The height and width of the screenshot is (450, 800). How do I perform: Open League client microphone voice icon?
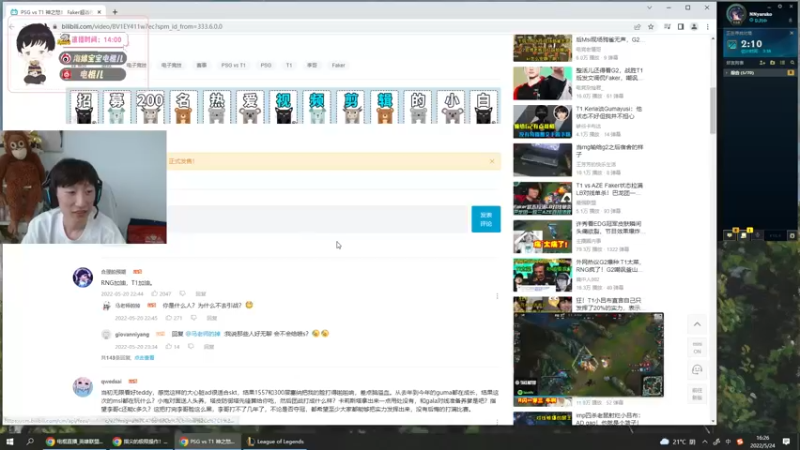coord(758,235)
